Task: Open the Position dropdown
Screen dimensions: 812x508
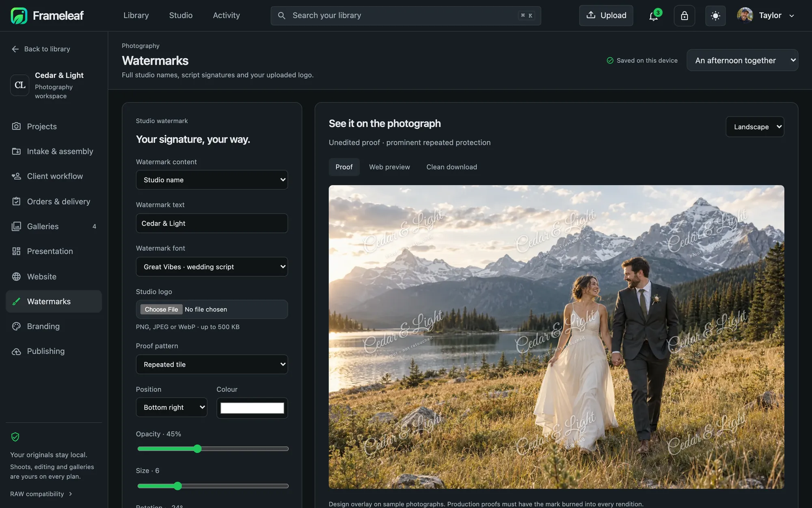Action: pos(171,407)
